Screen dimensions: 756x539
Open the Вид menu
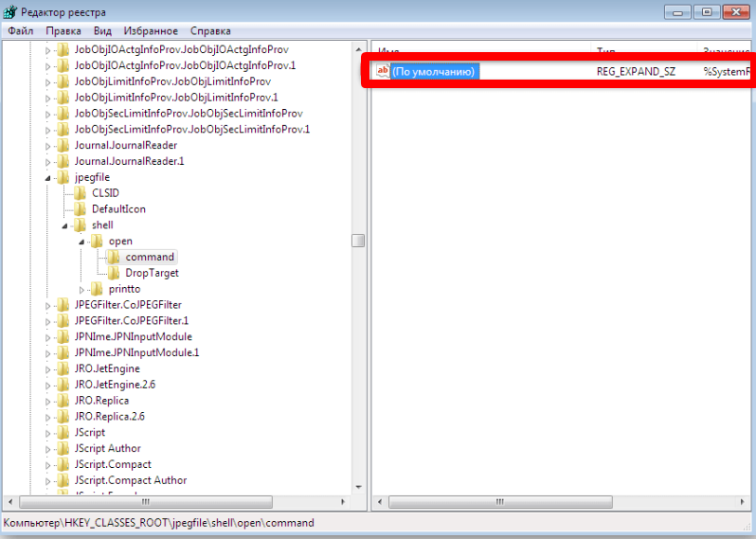[102, 31]
